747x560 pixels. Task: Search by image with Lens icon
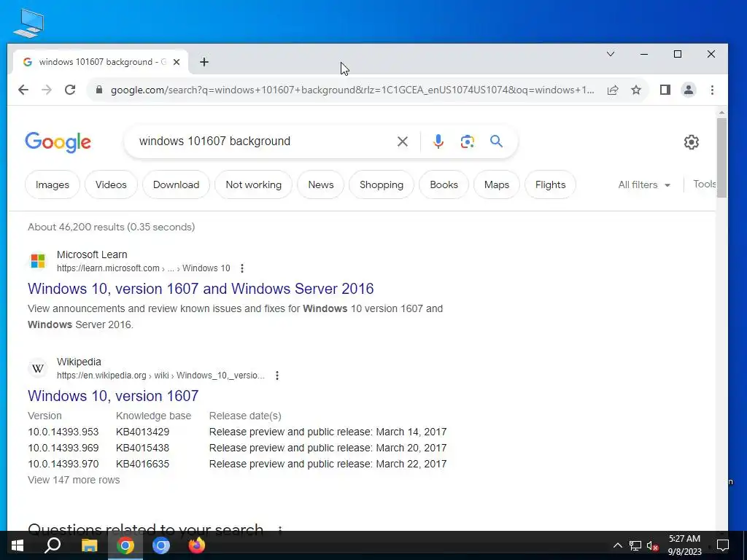click(468, 141)
